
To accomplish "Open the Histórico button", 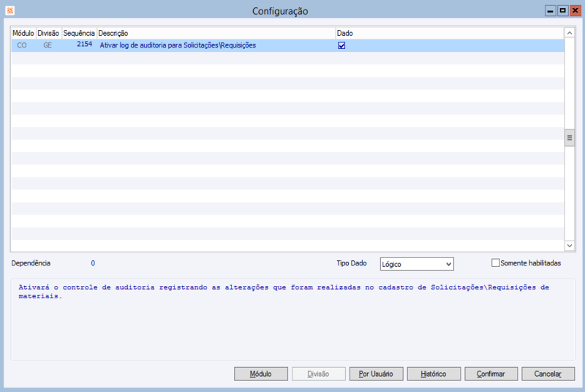I will (434, 374).
